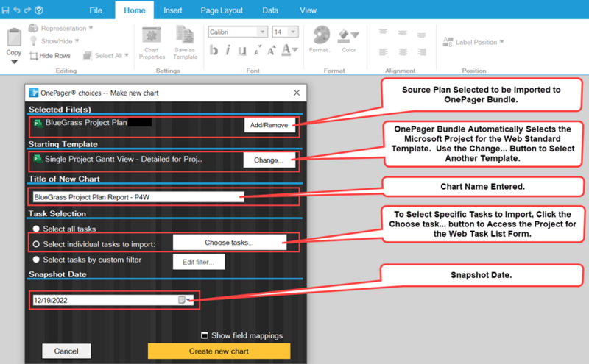
Task: Increase font size with large A icon
Action: pos(271,50)
